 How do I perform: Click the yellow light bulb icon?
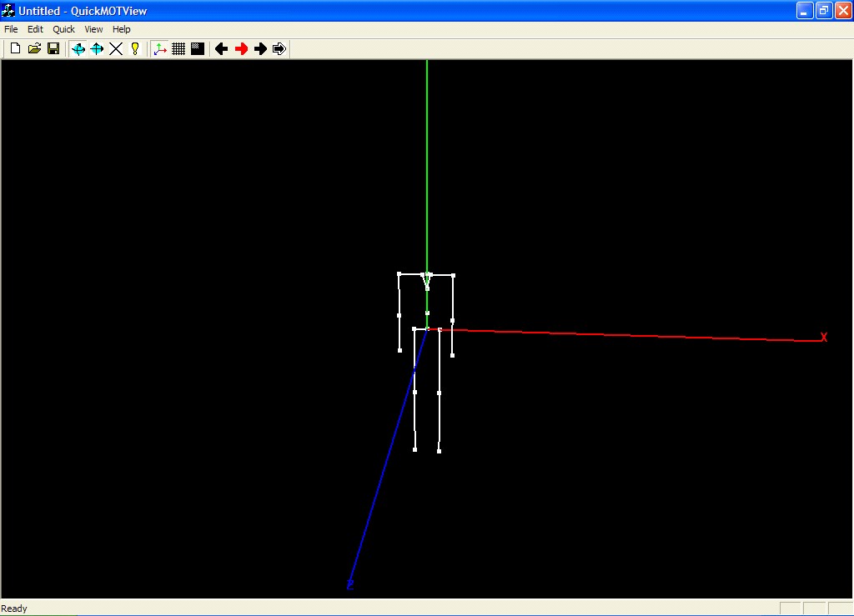[135, 49]
